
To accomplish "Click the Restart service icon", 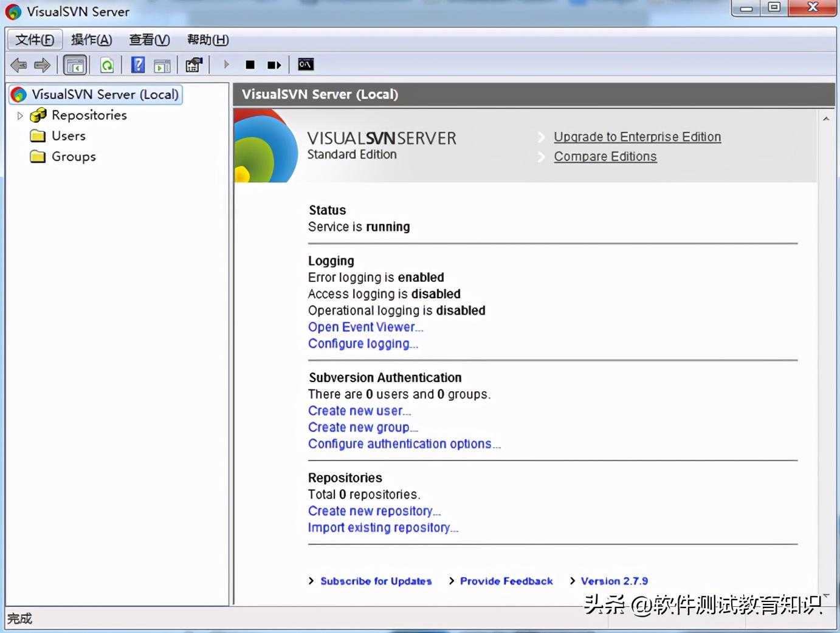I will (x=274, y=64).
